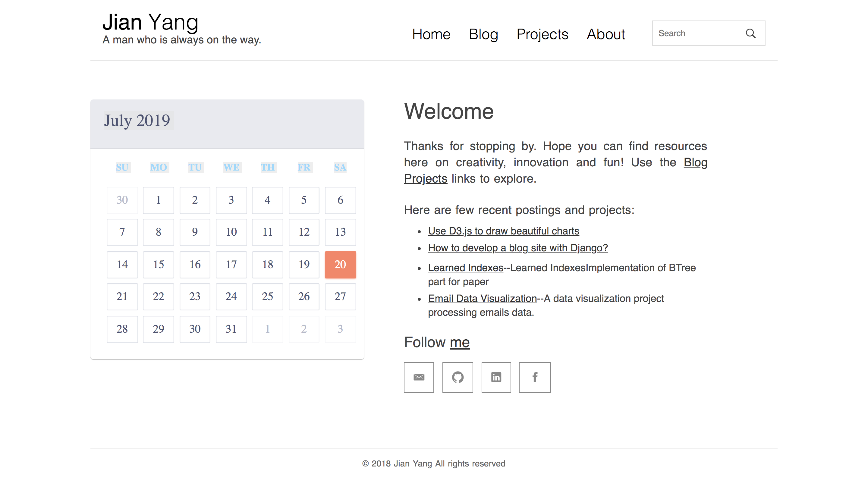Open the LinkedIn profile icon

coord(496,377)
